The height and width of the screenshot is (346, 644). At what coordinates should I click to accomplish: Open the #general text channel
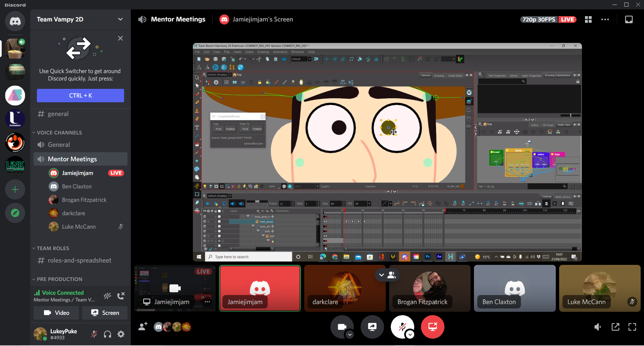pos(80,114)
